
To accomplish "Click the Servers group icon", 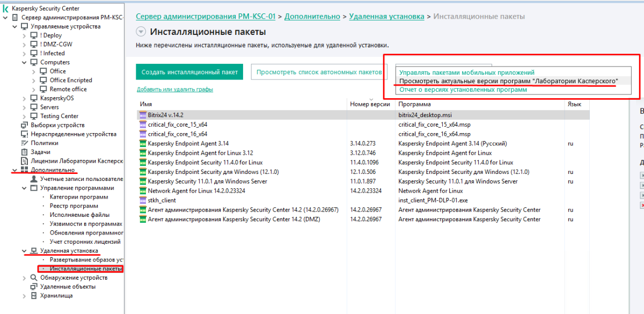I will (x=34, y=107).
